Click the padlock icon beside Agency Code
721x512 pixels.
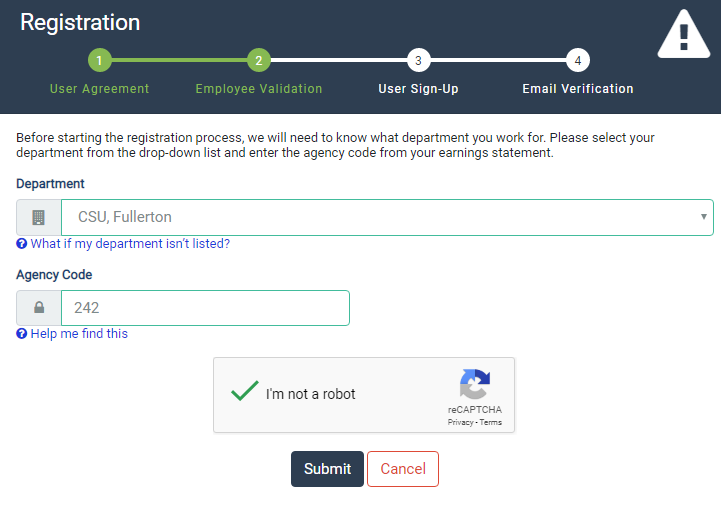pos(39,308)
